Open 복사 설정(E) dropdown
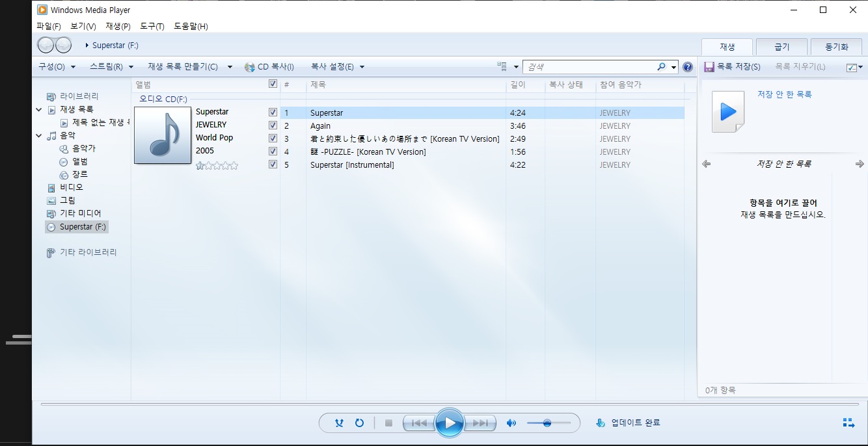 tap(338, 67)
